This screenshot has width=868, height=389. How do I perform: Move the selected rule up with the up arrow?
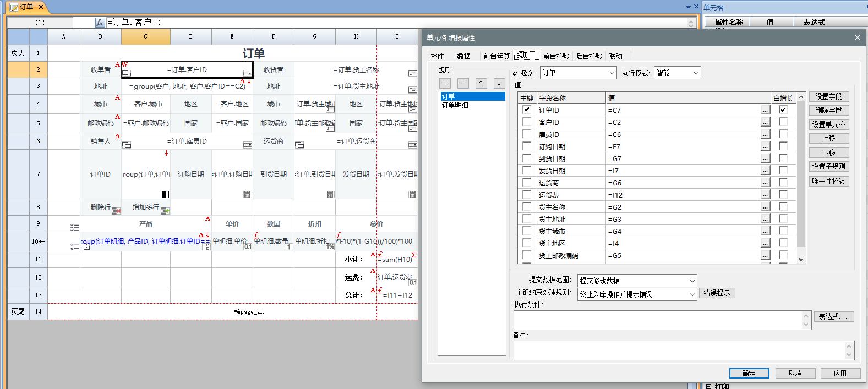pyautogui.click(x=481, y=83)
